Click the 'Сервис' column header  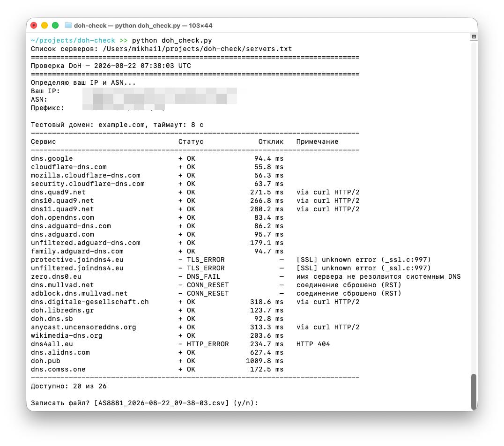pos(44,141)
